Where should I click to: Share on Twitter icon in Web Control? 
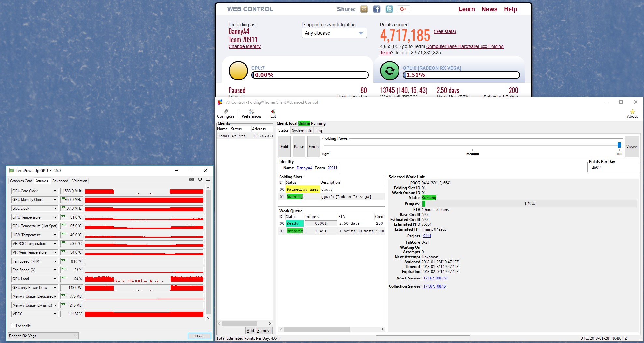coord(389,9)
